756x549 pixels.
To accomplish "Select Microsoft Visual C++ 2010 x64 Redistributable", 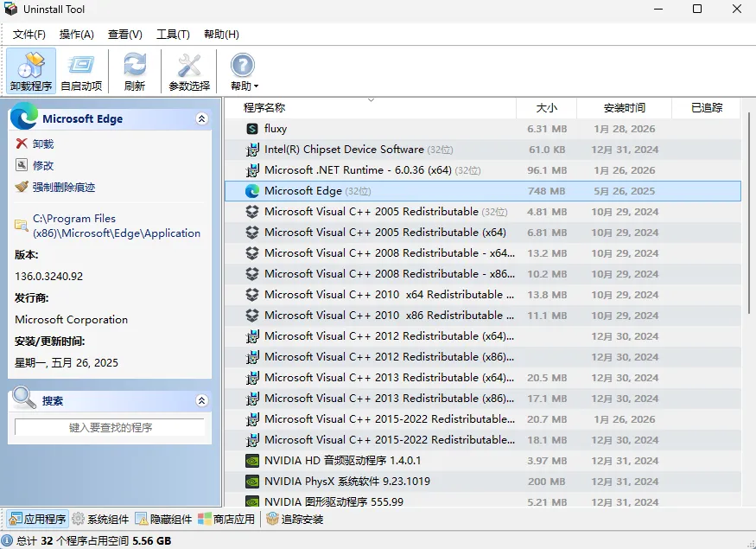I will tap(483, 295).
